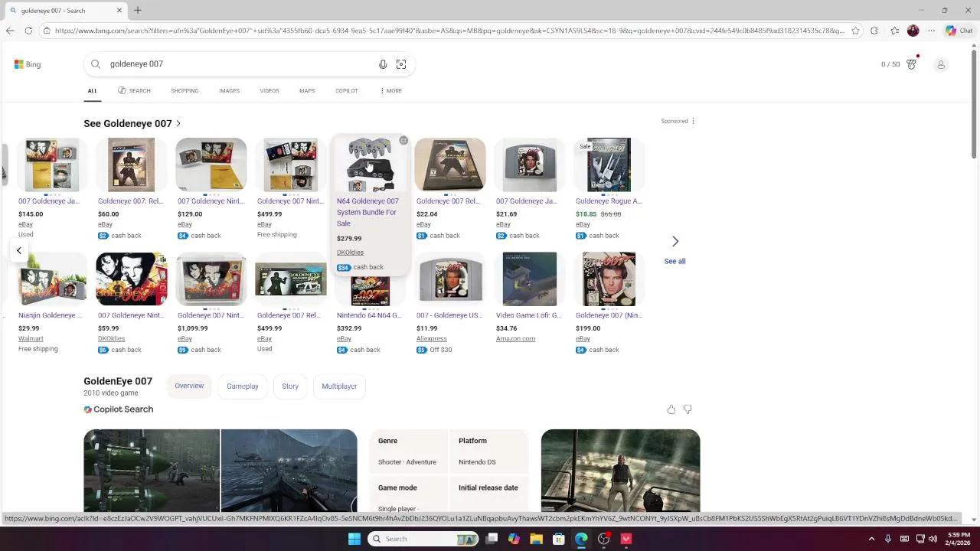Switch to the IMAGES tab

(229, 90)
